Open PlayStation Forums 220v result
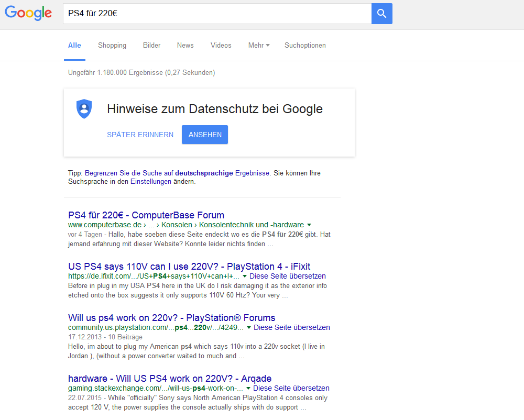524x420 pixels. [x=172, y=318]
